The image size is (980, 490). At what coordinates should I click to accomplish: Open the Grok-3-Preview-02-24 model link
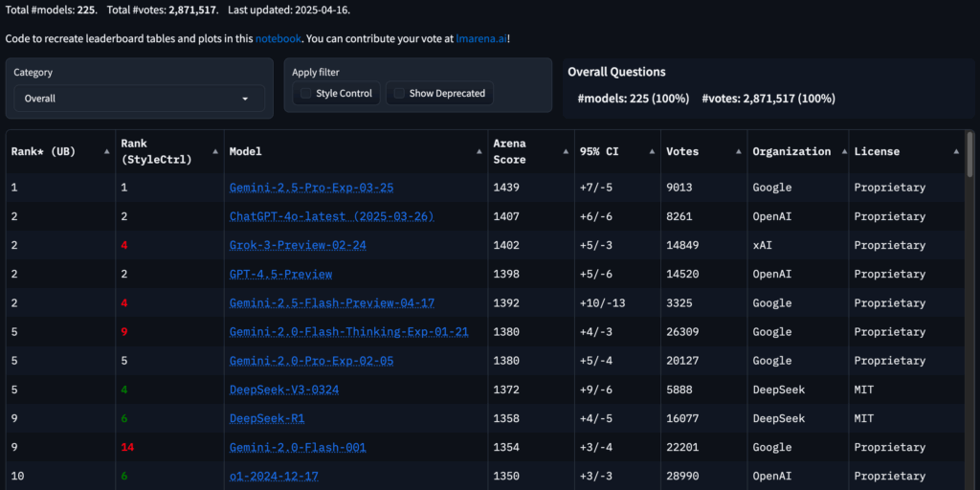point(298,245)
